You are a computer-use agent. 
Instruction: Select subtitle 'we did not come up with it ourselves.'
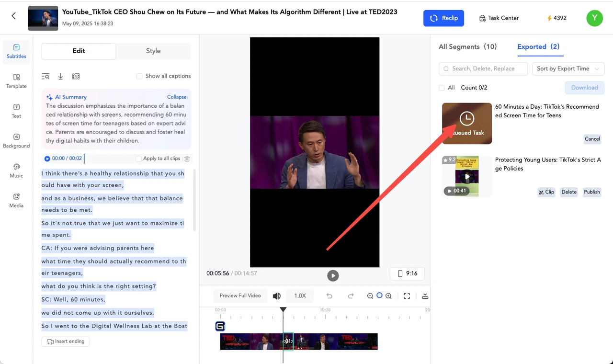pyautogui.click(x=98, y=313)
